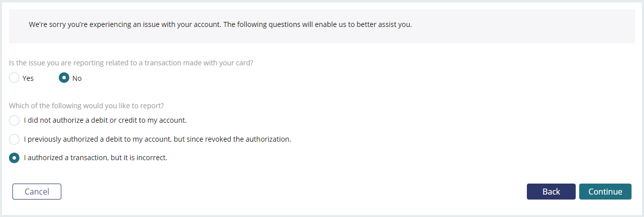Screen dimensions: 644x217
Task: Click the 'We're sorry you're experiencing an issue' sentence
Action: (125, 24)
